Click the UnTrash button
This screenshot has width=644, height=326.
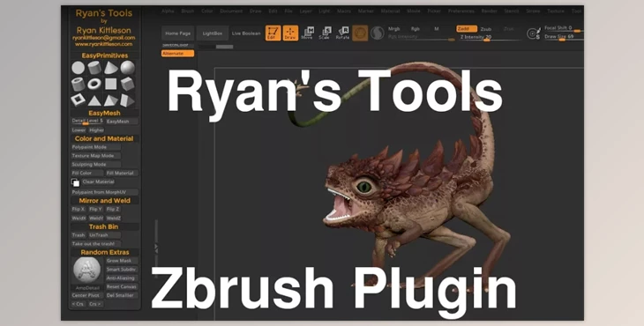click(105, 235)
